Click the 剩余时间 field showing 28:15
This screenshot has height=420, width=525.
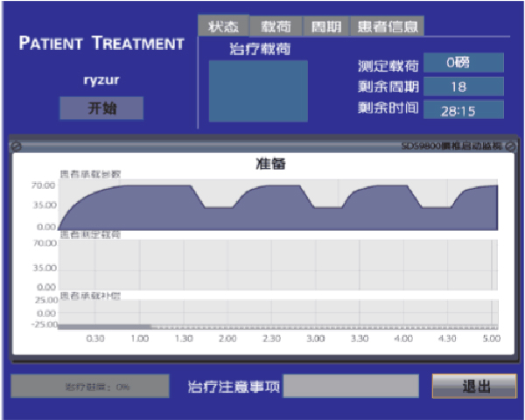tap(463, 109)
